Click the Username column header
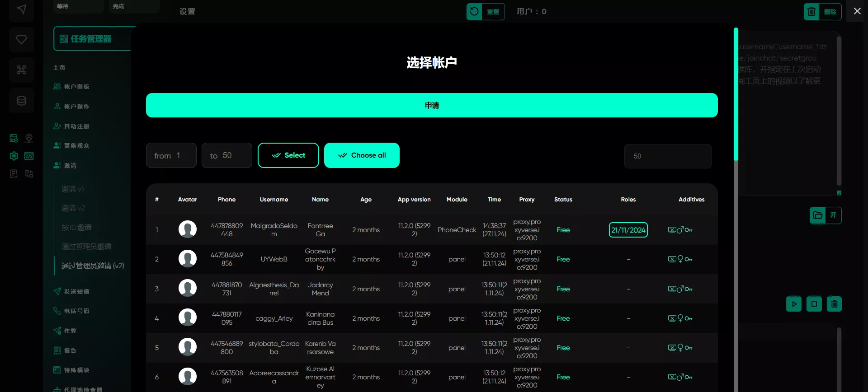The image size is (868, 392). point(274,199)
